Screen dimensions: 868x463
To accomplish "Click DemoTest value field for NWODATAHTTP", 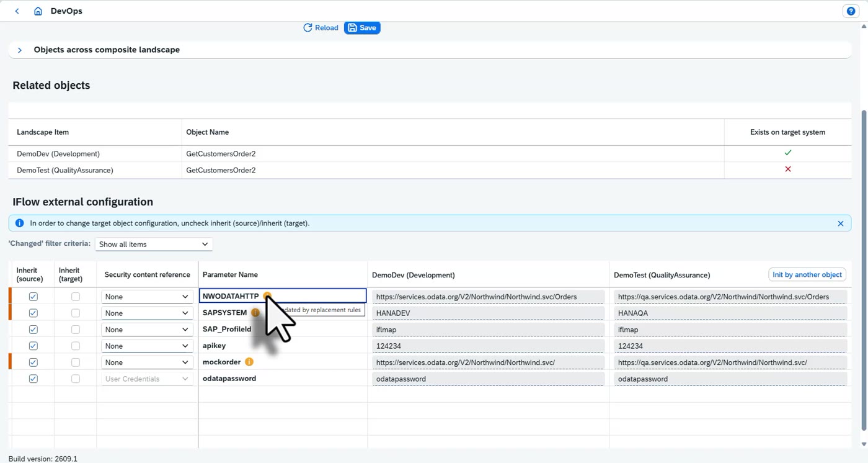I will tap(730, 297).
